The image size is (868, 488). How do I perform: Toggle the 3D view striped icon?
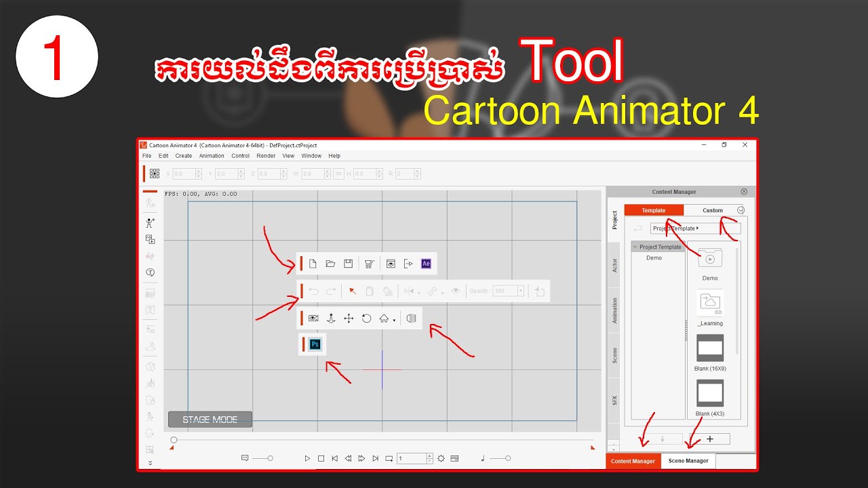click(x=411, y=318)
